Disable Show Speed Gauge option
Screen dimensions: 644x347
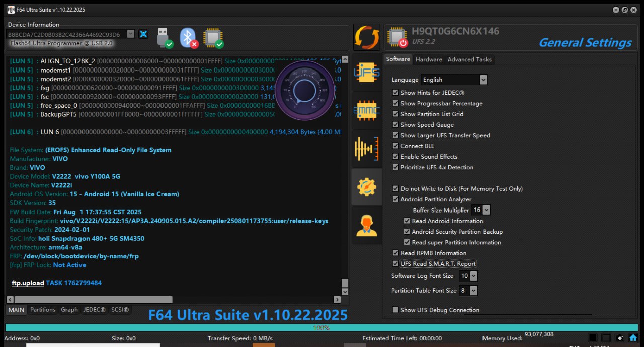(395, 125)
